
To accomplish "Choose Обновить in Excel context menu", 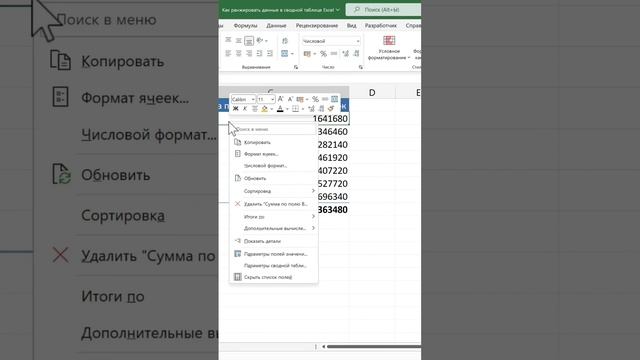I will [274, 178].
